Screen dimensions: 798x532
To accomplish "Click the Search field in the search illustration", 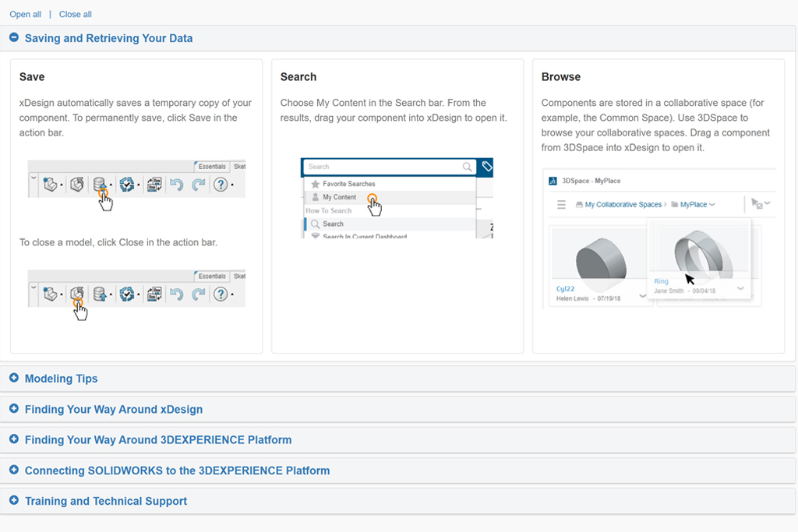I will pyautogui.click(x=390, y=167).
